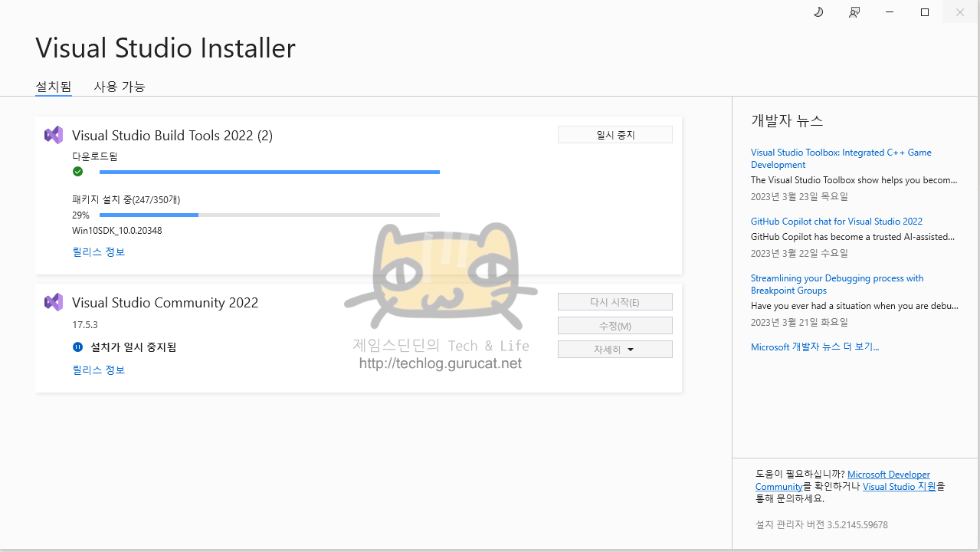
Task: Click the version 17.5.3 text
Action: point(85,325)
